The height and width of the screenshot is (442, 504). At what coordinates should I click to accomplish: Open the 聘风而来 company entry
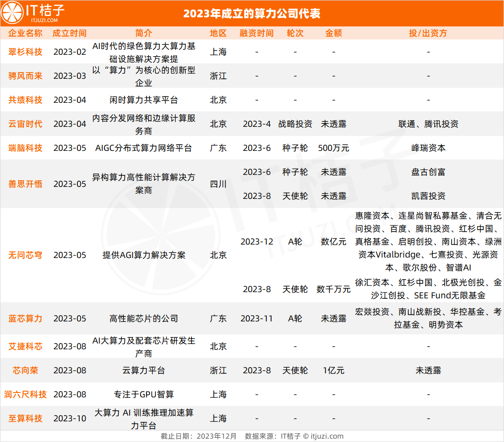[25, 76]
